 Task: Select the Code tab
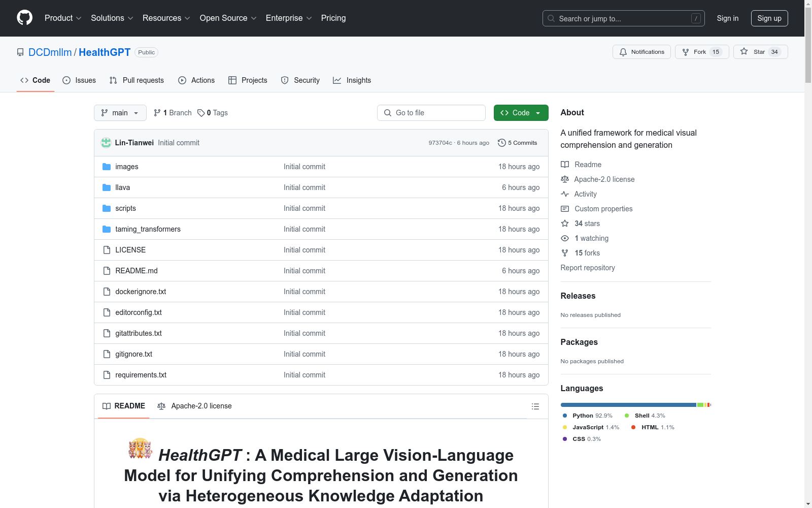(x=36, y=80)
